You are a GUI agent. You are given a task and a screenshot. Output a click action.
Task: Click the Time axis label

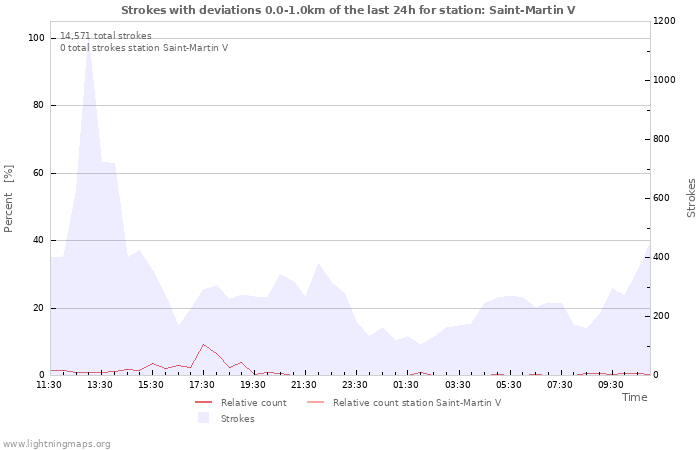point(634,397)
